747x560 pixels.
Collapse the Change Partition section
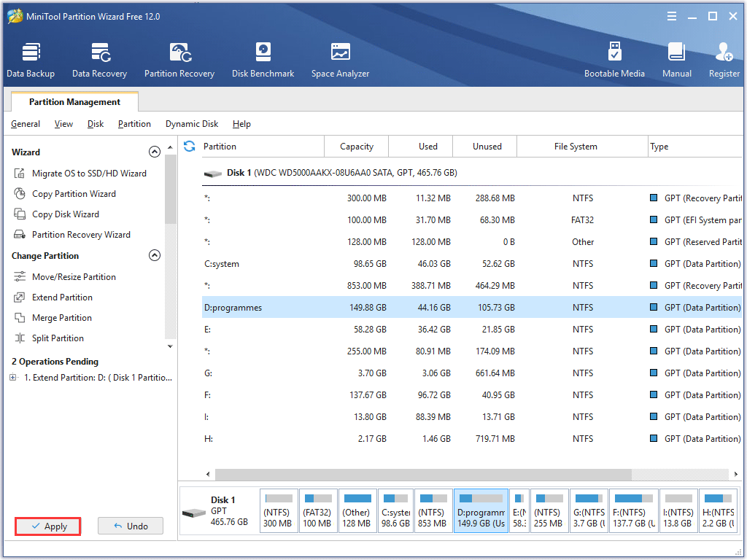(x=155, y=256)
